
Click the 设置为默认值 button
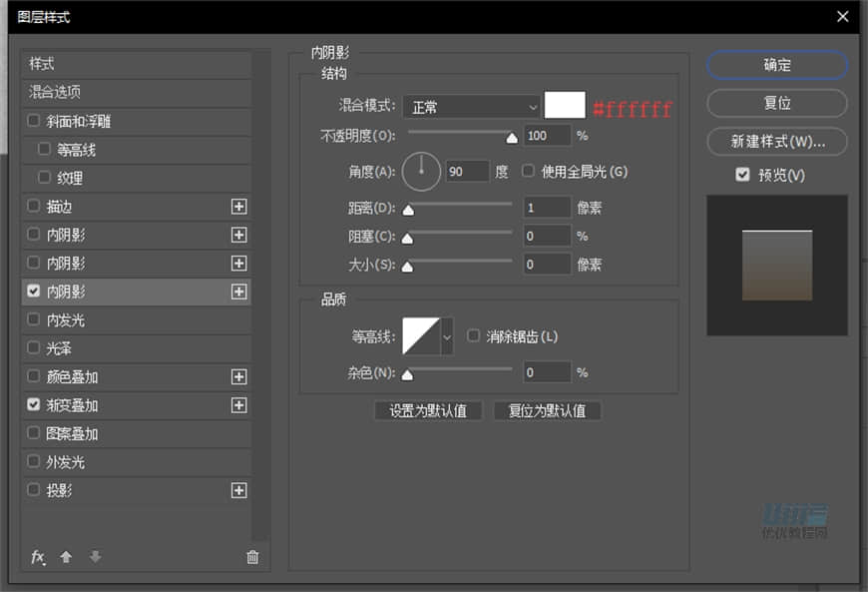point(428,410)
